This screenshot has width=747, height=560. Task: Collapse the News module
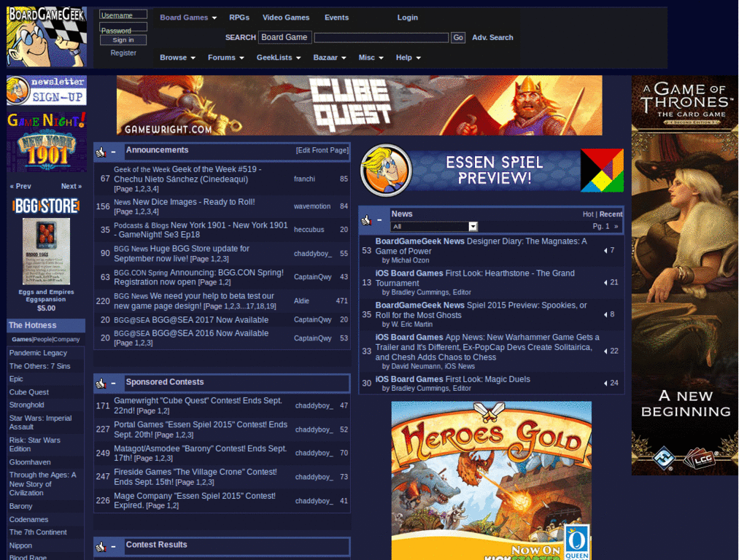point(379,220)
